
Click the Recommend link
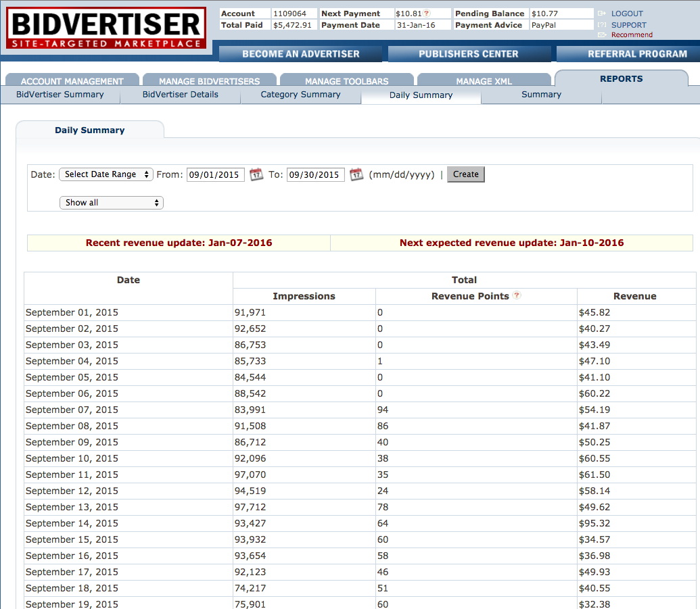pyautogui.click(x=632, y=34)
